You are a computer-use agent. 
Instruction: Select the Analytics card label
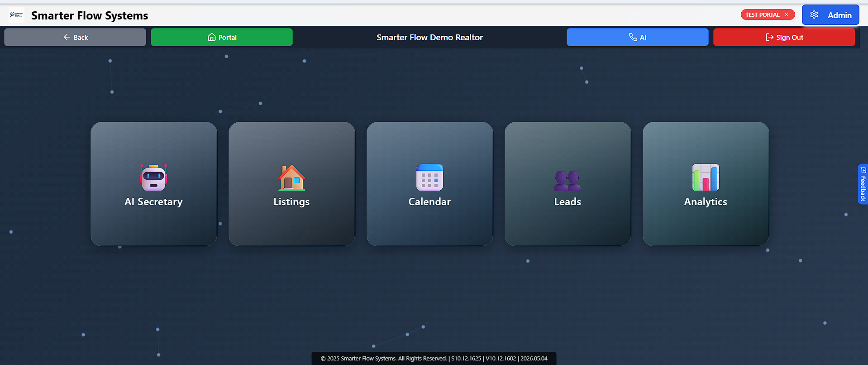coord(706,202)
